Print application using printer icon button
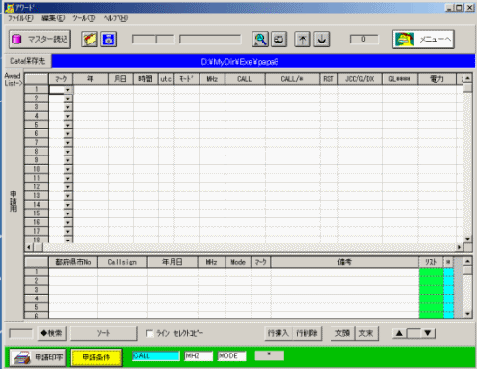 pos(38,358)
